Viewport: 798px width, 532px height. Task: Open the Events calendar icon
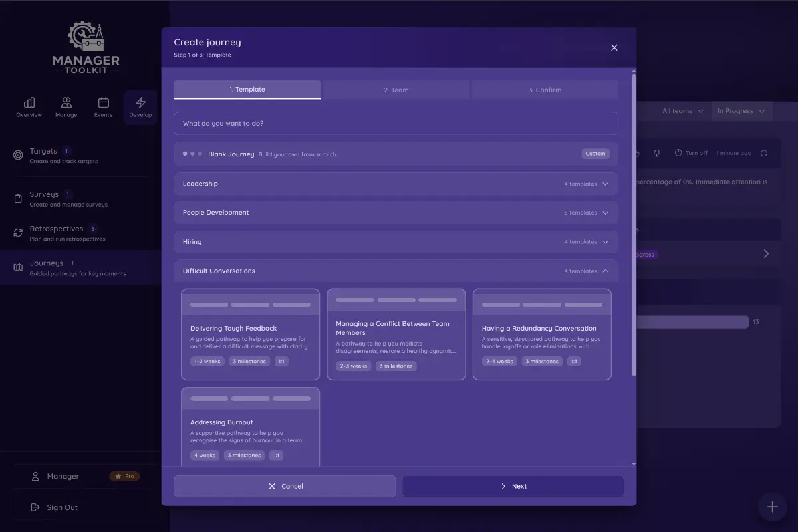[x=103, y=102]
